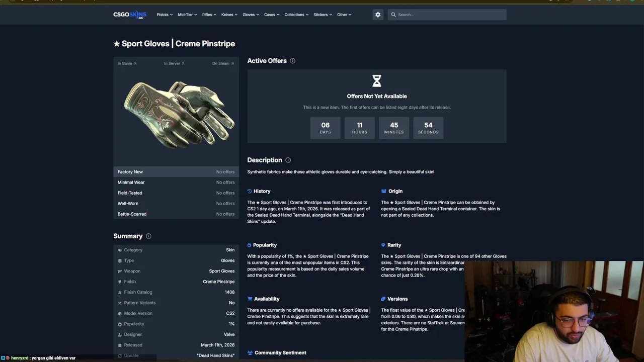Viewport: 644px width, 362px height.
Task: Select the Factory New exterior row
Action: (176, 172)
